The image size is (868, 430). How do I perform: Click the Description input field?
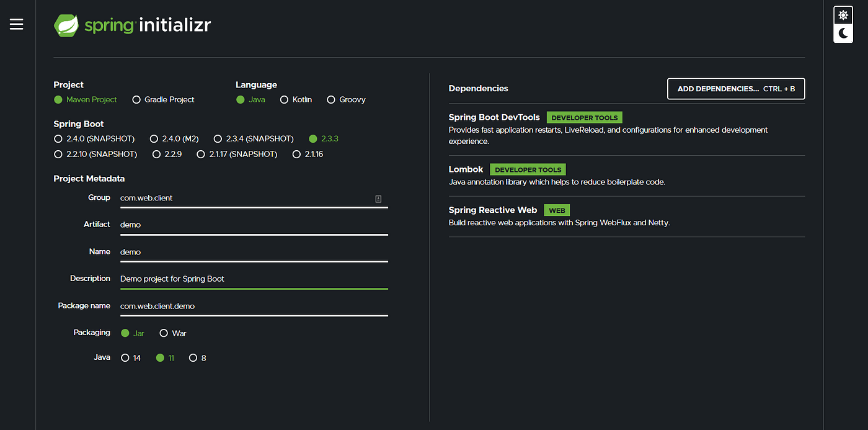click(248, 279)
